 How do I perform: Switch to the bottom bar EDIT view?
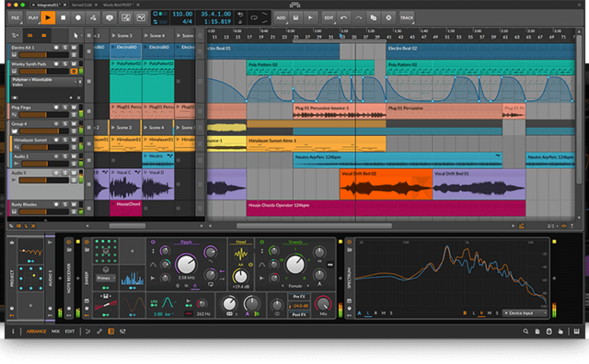(70, 331)
